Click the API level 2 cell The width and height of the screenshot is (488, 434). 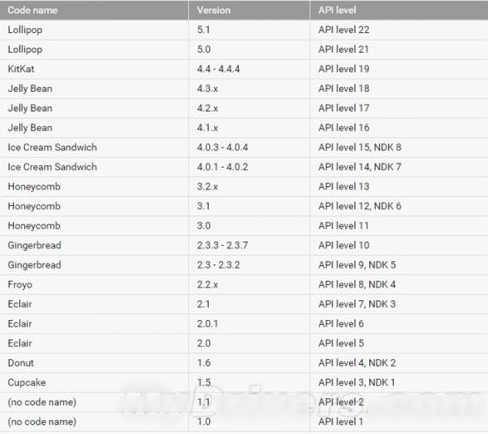tap(399, 402)
